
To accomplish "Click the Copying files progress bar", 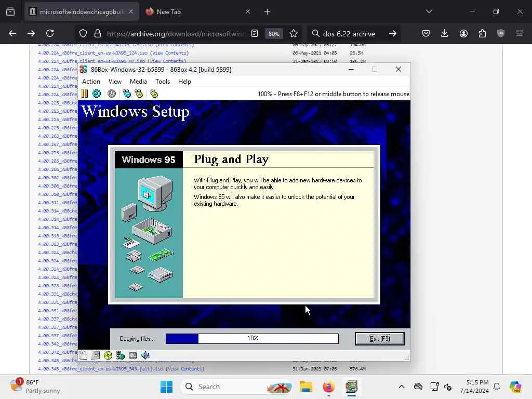I will [252, 339].
